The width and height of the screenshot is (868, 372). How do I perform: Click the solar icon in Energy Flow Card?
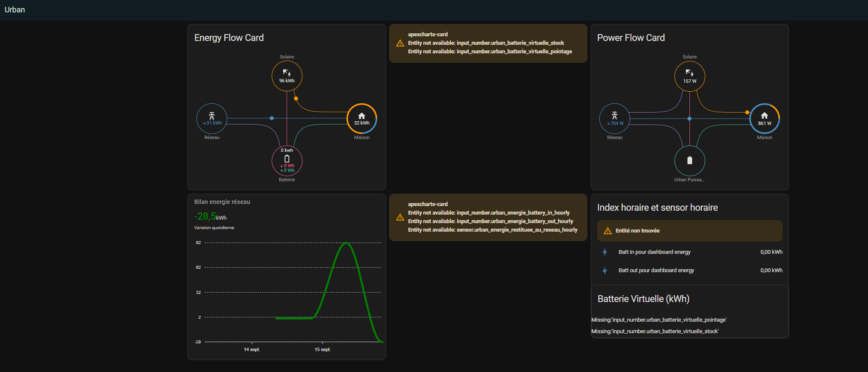pos(287,73)
